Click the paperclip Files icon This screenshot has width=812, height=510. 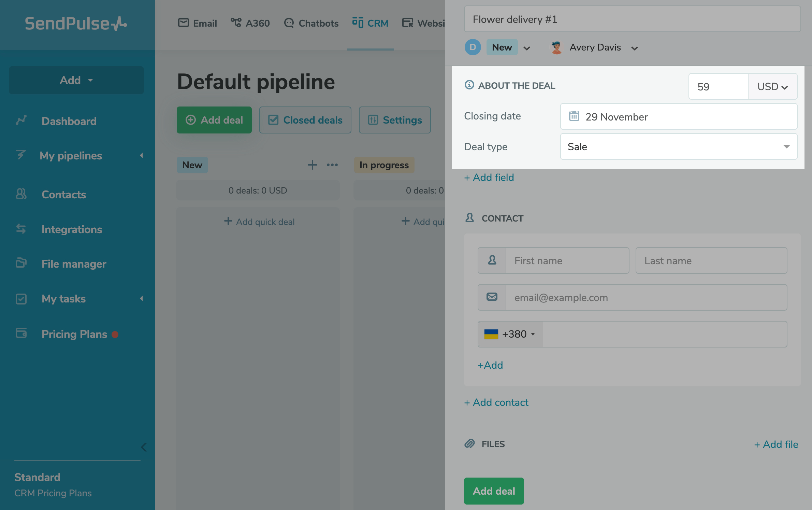470,444
